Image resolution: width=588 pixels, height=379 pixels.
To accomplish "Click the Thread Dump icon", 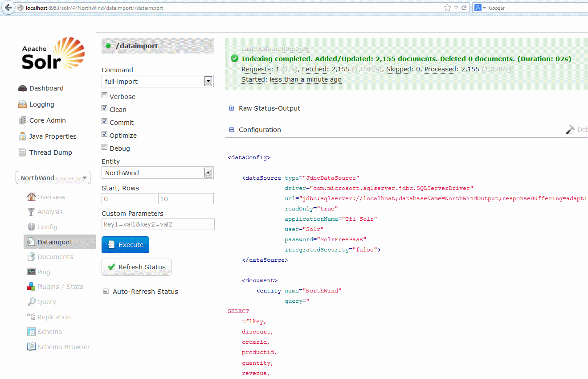I will pyautogui.click(x=22, y=152).
